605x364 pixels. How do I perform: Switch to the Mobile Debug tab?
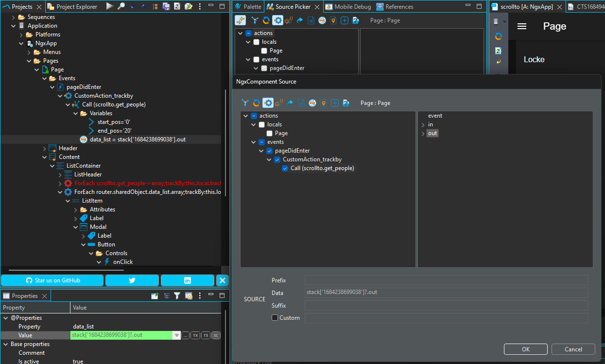[348, 7]
